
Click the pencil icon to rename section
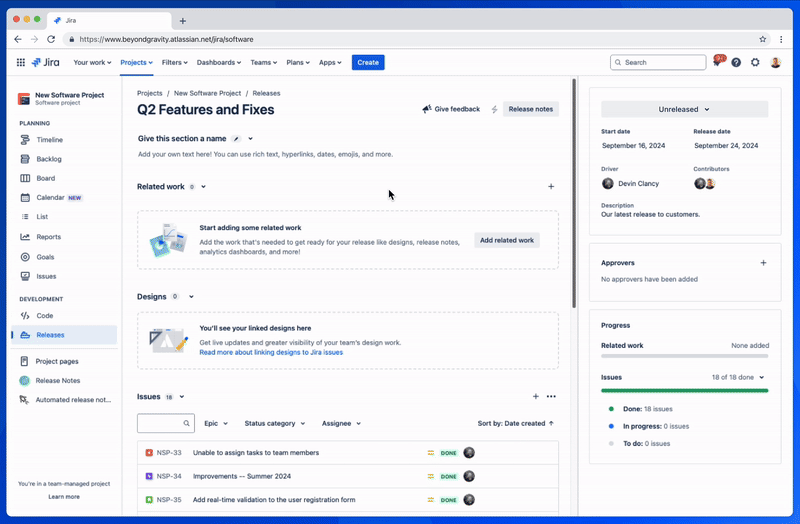pos(236,139)
